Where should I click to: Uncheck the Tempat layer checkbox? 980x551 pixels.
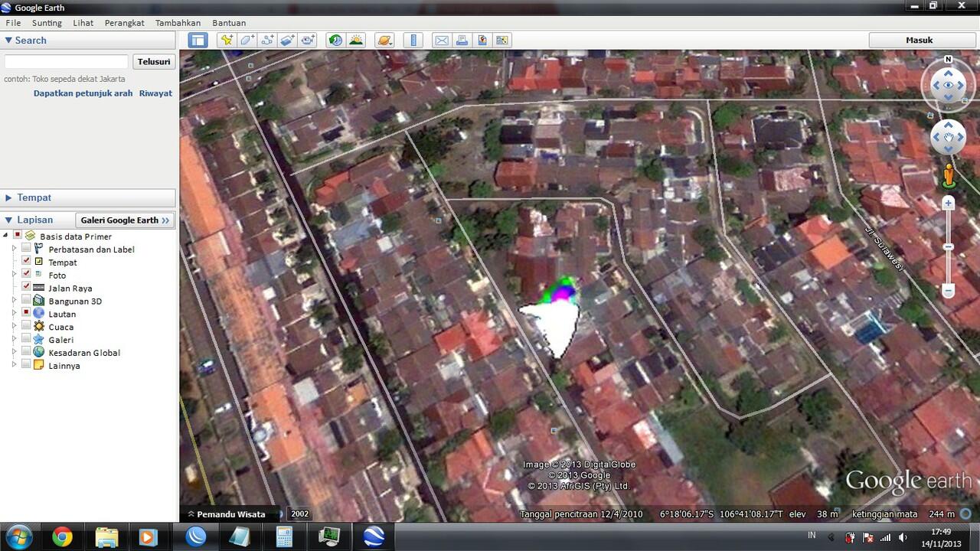point(26,261)
